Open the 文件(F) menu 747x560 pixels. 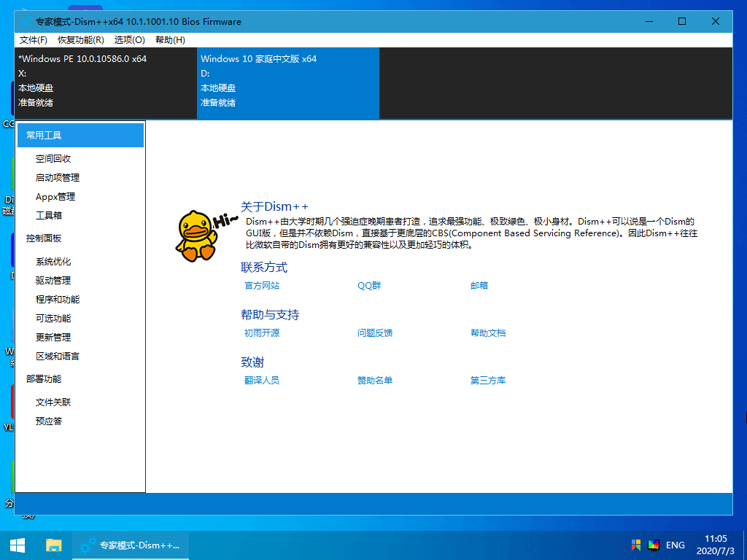tap(34, 40)
